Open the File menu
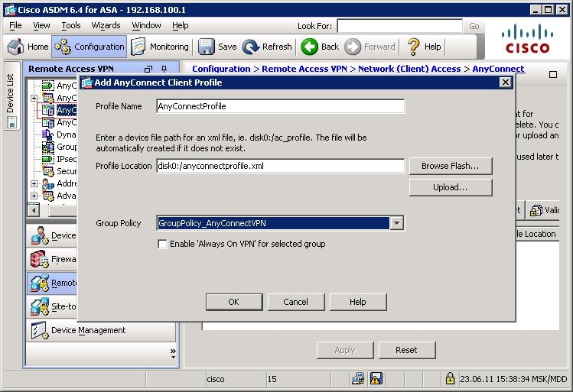The image size is (573, 392). (15, 25)
